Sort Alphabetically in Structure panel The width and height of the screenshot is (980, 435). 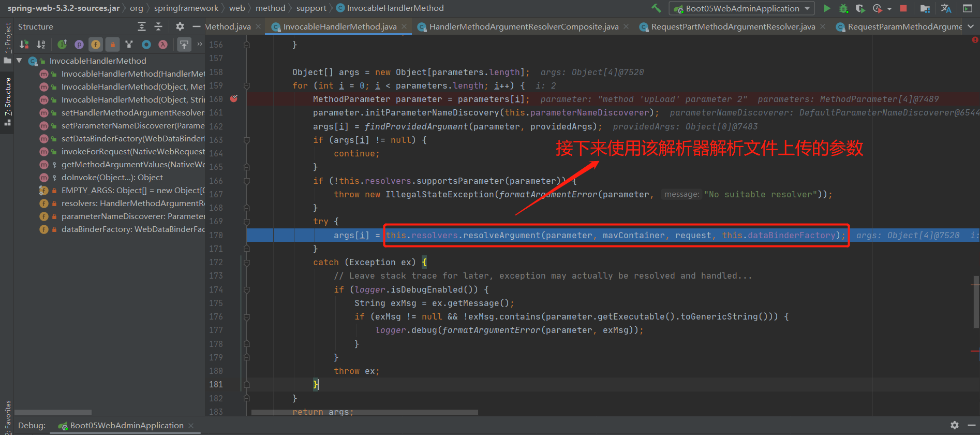pos(41,45)
